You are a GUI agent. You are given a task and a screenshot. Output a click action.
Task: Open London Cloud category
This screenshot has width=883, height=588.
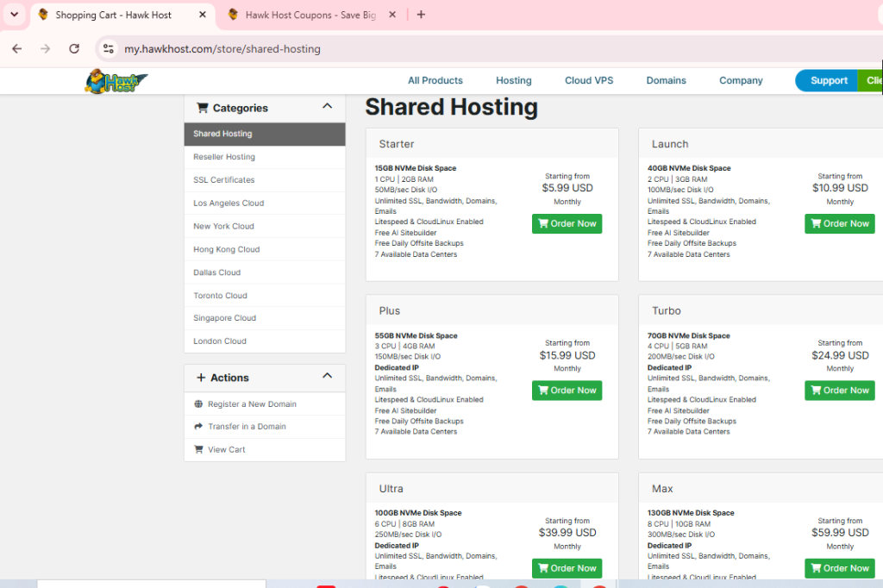(265, 341)
